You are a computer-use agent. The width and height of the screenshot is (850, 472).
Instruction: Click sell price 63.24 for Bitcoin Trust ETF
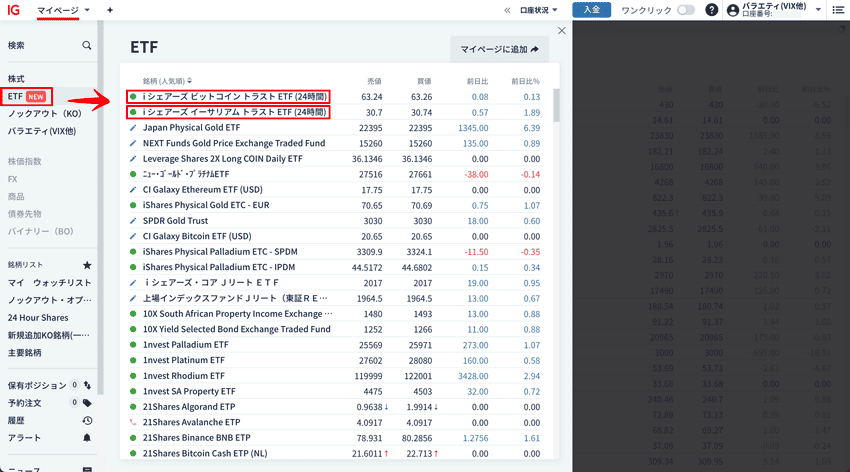371,97
